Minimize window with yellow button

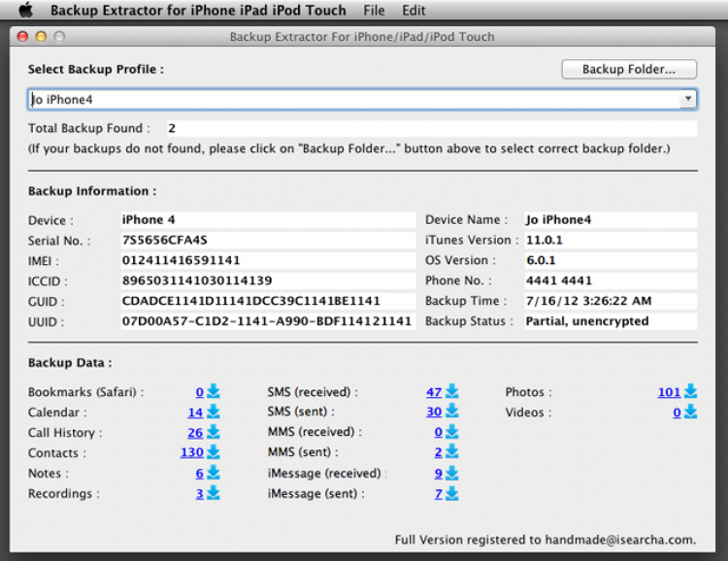coord(41,36)
